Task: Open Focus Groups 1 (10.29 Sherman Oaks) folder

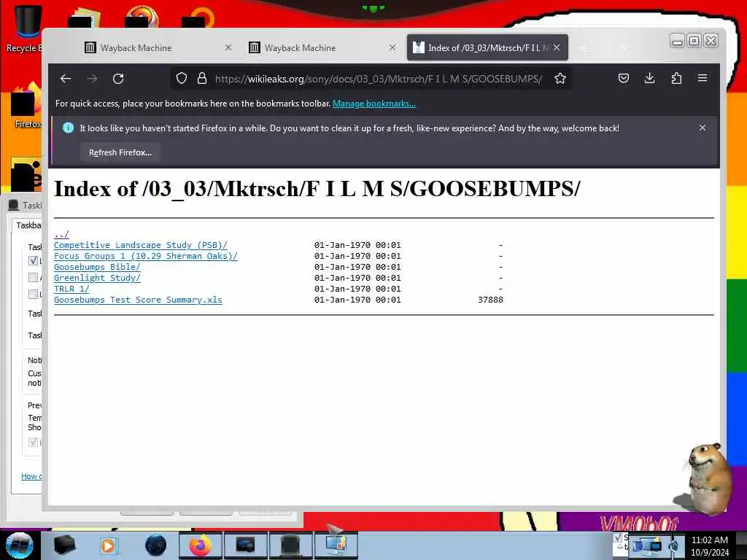Action: point(145,256)
